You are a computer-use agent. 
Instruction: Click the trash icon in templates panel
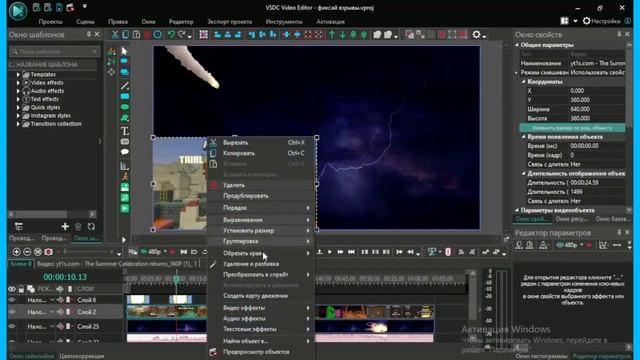point(78,226)
